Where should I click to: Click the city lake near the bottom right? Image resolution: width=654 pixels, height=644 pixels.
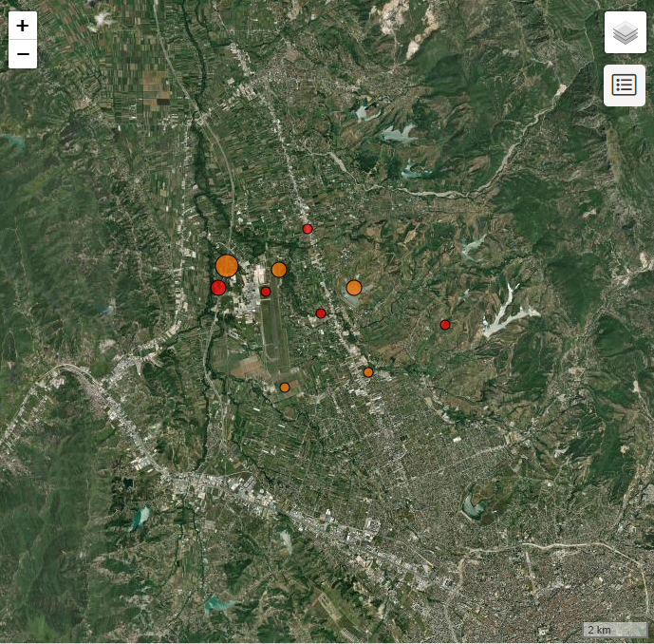[x=472, y=506]
